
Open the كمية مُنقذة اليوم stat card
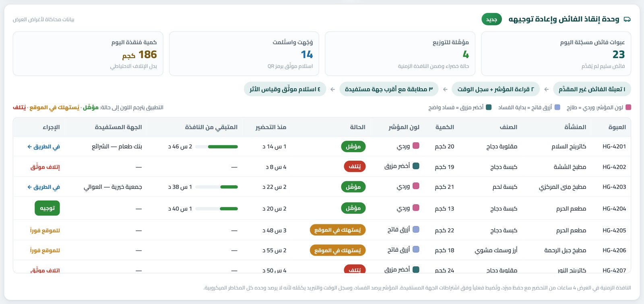pyautogui.click(x=88, y=54)
